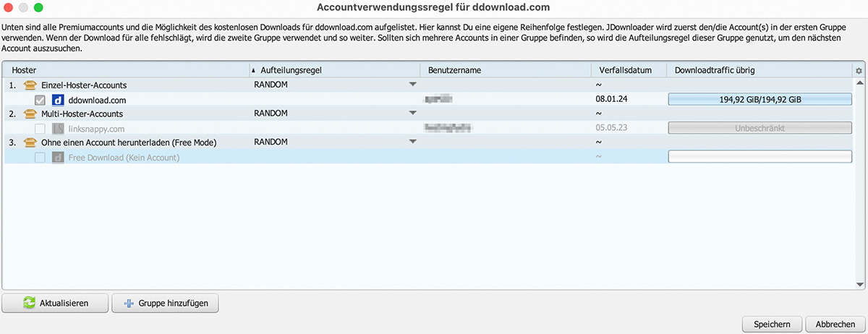Click the Multi-Hoster-Accounts package icon
The height and width of the screenshot is (334, 868).
30,114
